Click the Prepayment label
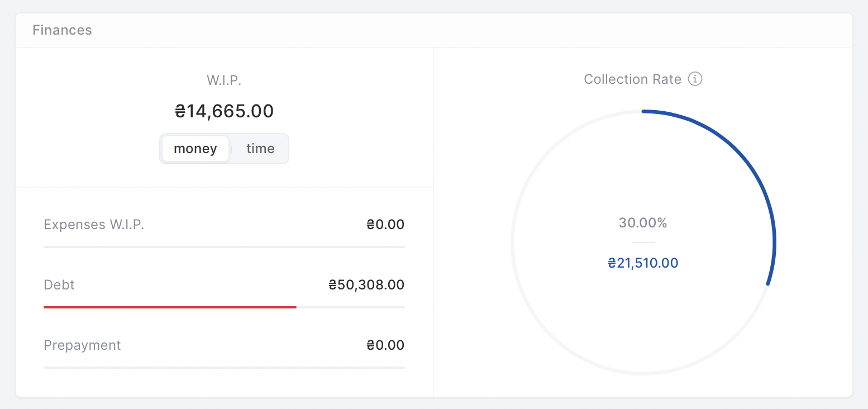868x409 pixels. tap(82, 345)
